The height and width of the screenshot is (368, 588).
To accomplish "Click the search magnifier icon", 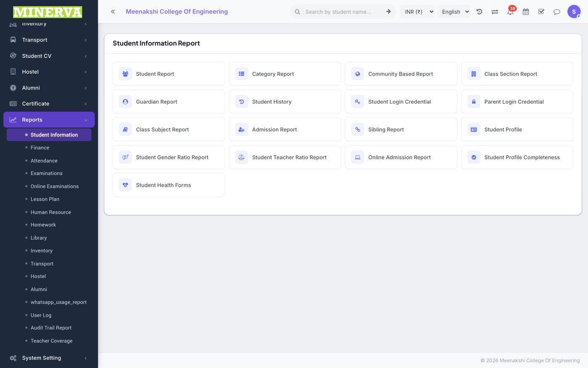I will (297, 12).
